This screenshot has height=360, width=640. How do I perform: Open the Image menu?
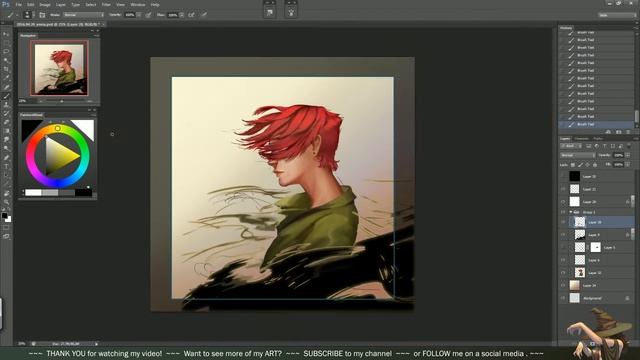tap(45, 4)
